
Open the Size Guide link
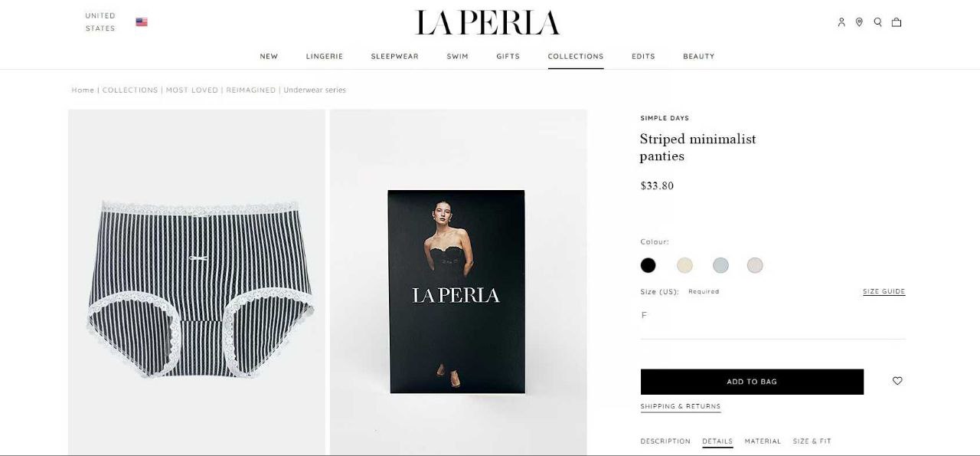coord(884,291)
